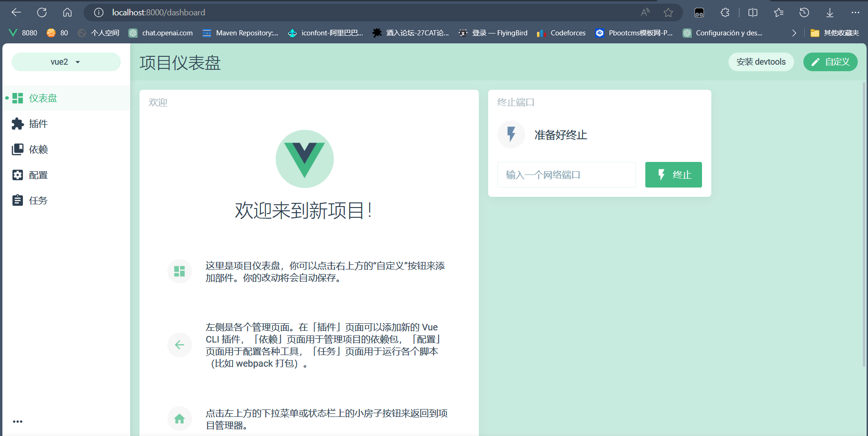Focus the 输入一个网络端口 port input field
The width and height of the screenshot is (868, 436).
[x=566, y=175]
